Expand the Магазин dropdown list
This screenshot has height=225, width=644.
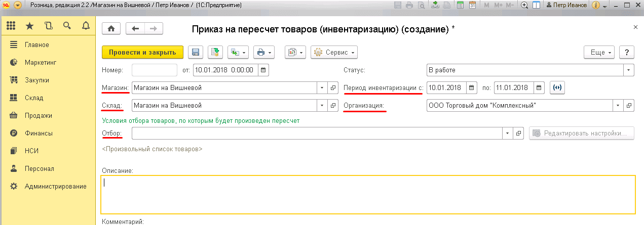(x=322, y=88)
